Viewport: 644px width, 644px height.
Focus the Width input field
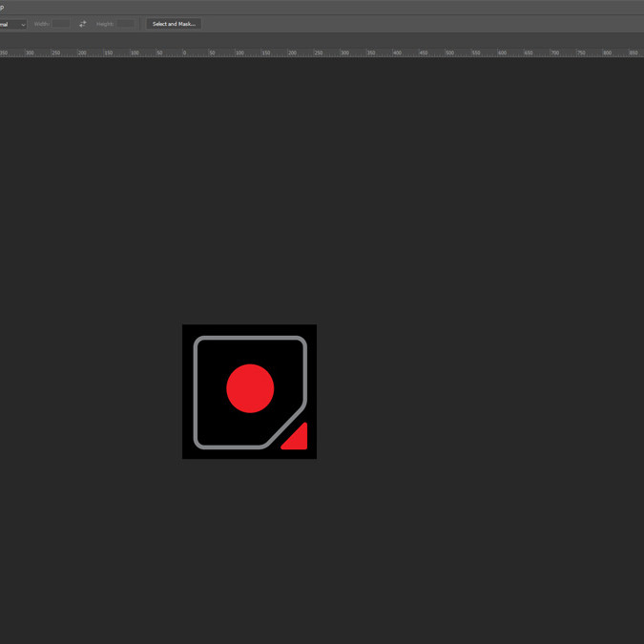(x=61, y=24)
